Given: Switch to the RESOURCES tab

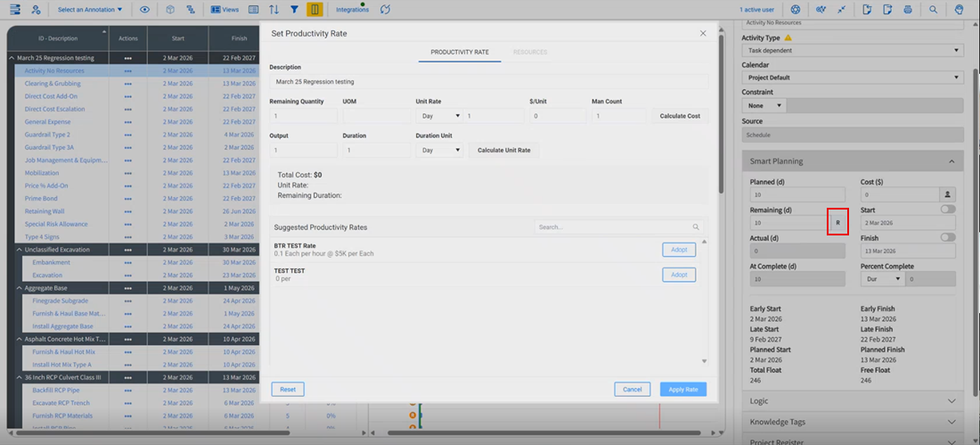Looking at the screenshot, I should (530, 52).
